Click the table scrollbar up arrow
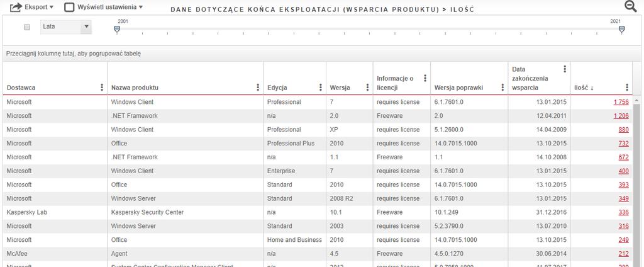The width and height of the screenshot is (644, 267). [x=637, y=100]
